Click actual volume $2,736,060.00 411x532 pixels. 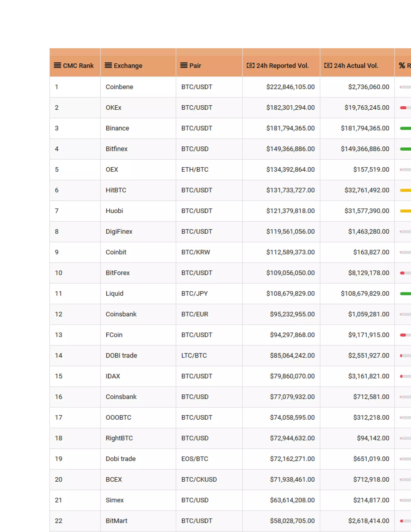point(369,87)
